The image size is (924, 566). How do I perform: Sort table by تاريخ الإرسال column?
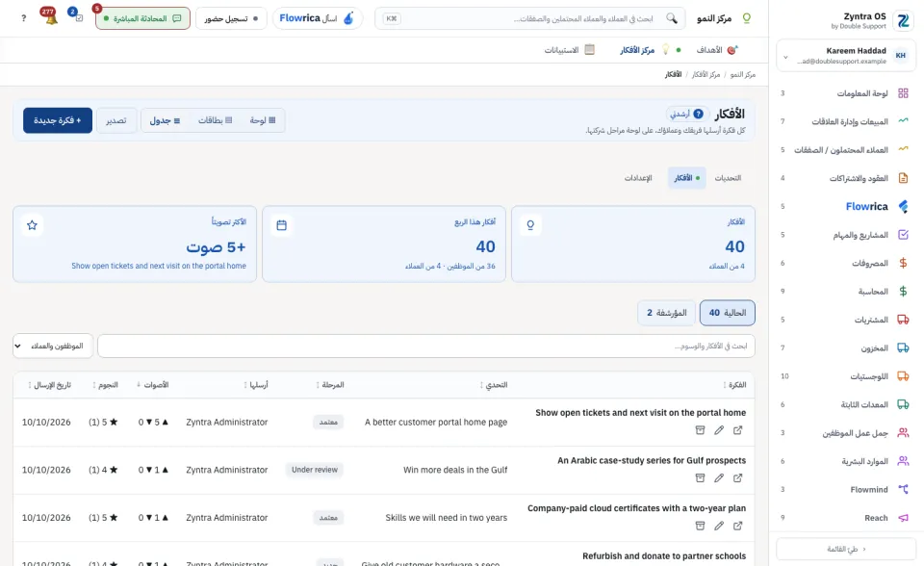[49, 385]
